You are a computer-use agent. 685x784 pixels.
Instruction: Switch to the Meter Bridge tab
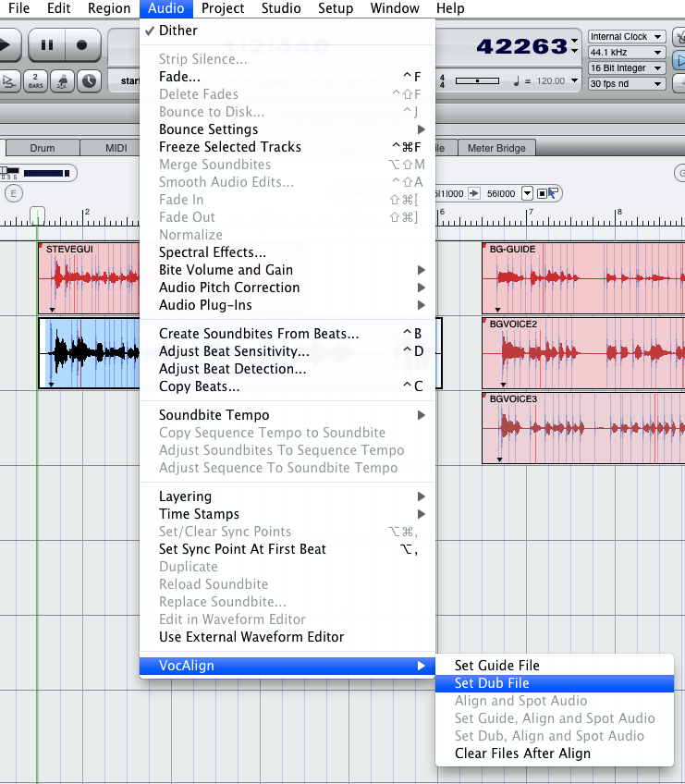(x=496, y=148)
